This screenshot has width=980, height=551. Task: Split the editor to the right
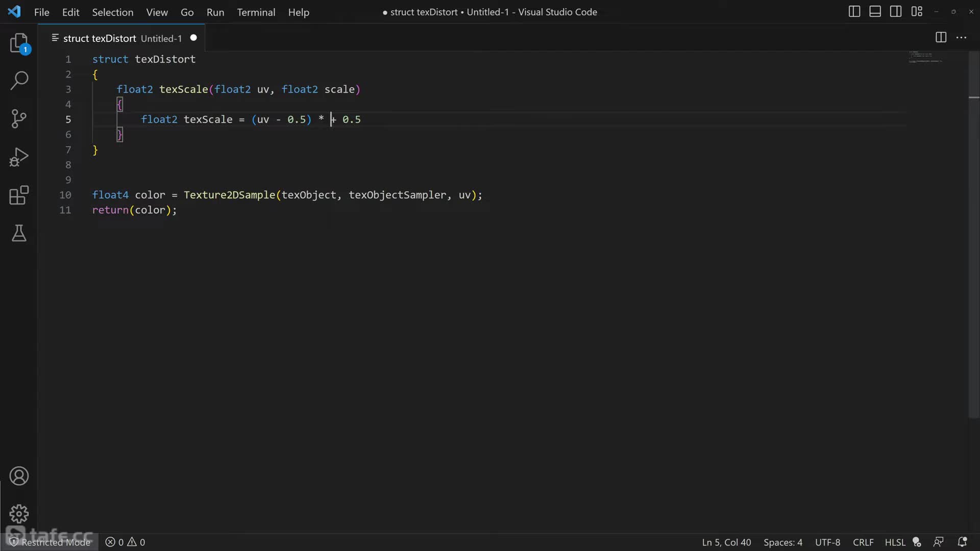click(941, 37)
